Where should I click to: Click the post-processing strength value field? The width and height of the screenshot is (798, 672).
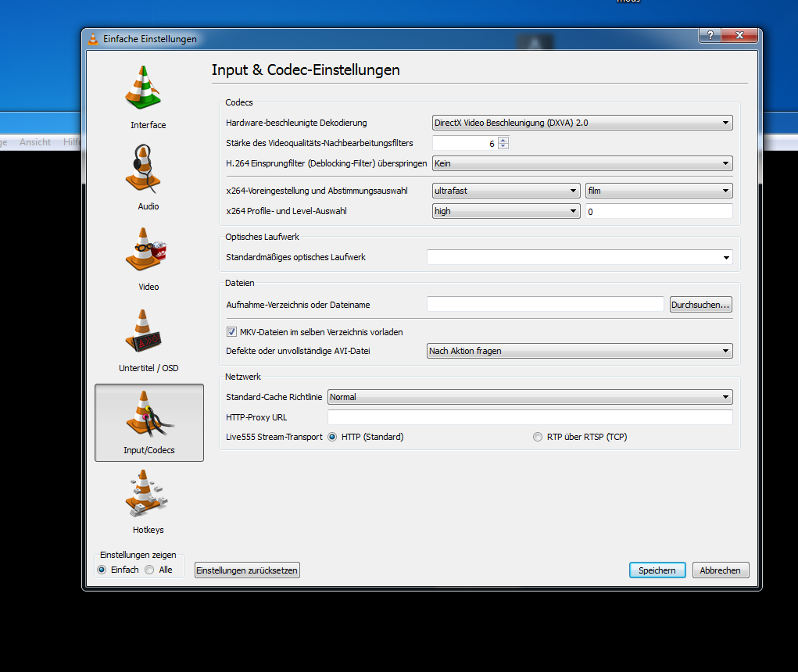pyautogui.click(x=464, y=144)
